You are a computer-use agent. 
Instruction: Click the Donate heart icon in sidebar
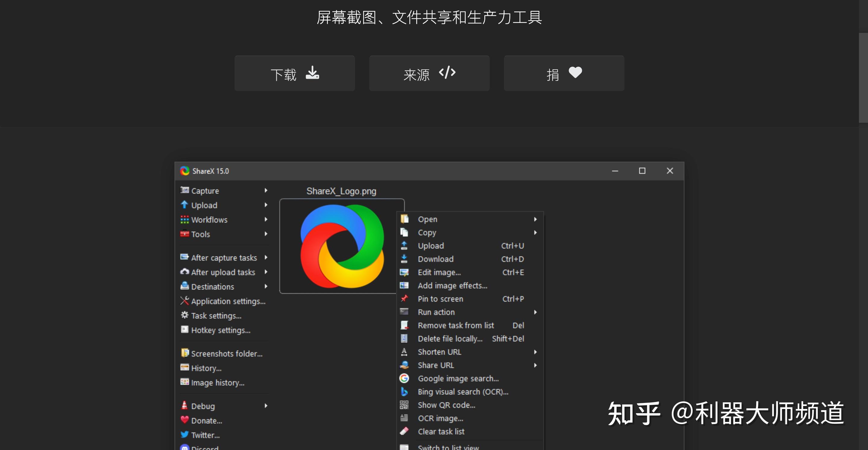tap(184, 420)
